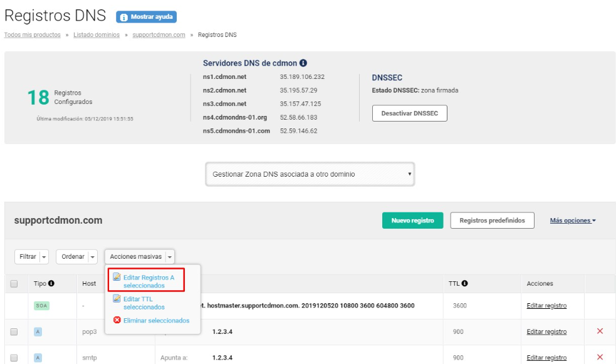This screenshot has width=616, height=364.
Task: Open the Gestionar Zona DNS dropdown
Action: click(x=310, y=174)
